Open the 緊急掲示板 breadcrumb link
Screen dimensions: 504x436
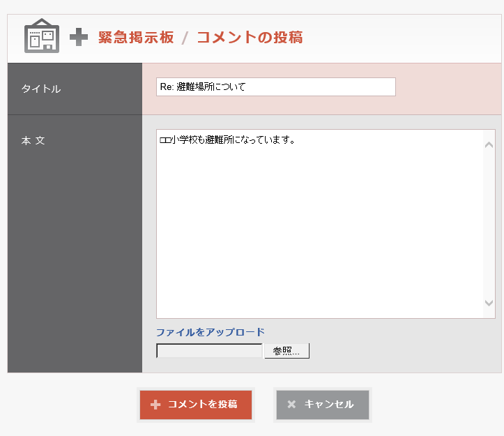tap(136, 38)
